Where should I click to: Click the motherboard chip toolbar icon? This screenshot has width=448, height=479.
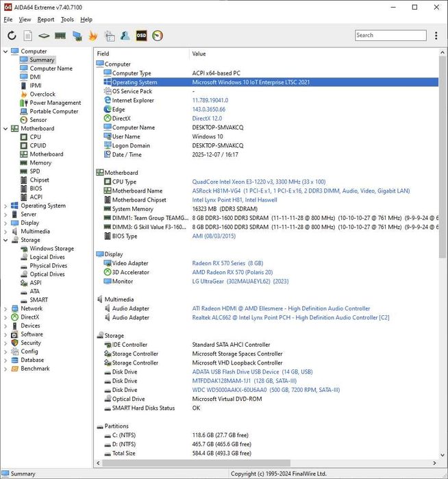tap(44, 36)
